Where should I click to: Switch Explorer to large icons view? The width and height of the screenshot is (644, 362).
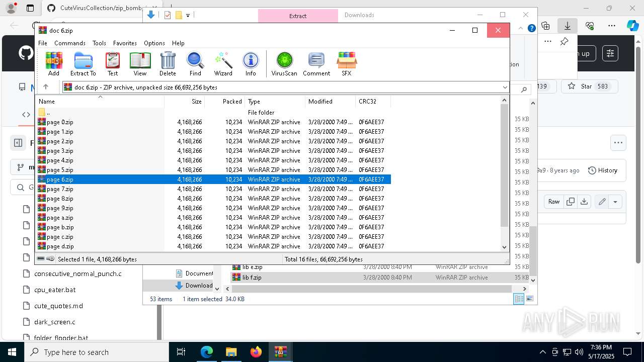pos(530,299)
